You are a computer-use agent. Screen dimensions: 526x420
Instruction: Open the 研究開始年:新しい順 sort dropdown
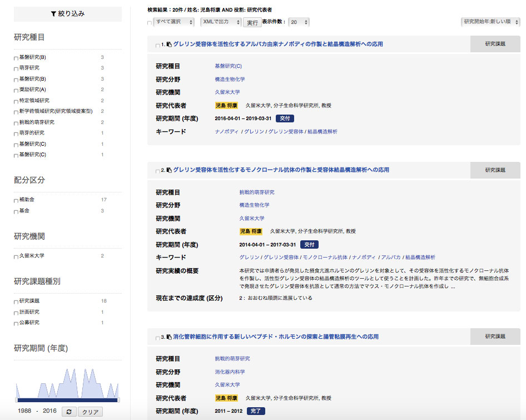[490, 22]
